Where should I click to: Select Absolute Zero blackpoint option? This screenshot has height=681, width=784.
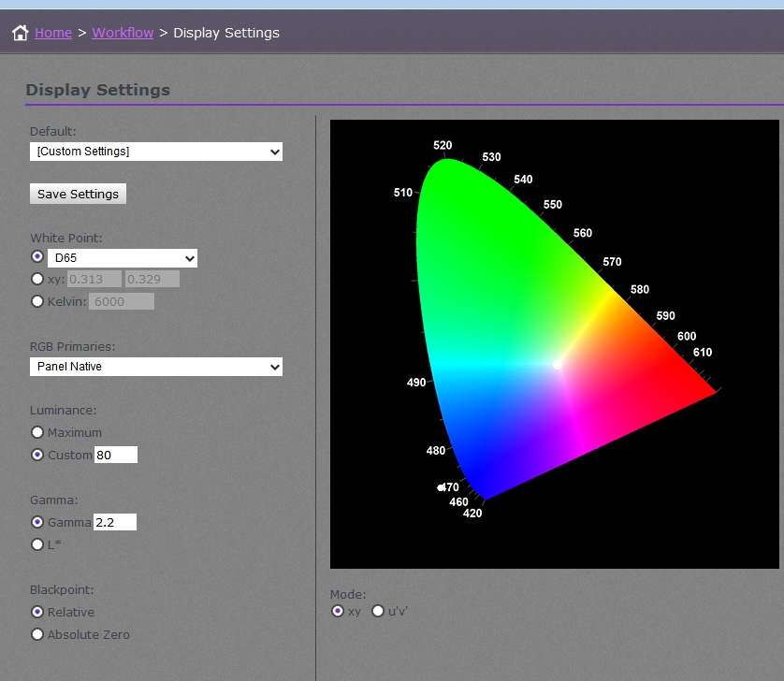(x=37, y=634)
